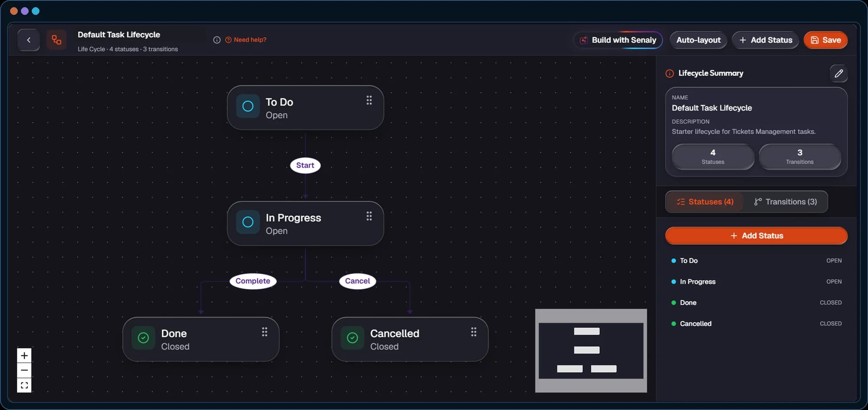This screenshot has height=410, width=868.
Task: Select the In Progress node circle icon
Action: [248, 222]
